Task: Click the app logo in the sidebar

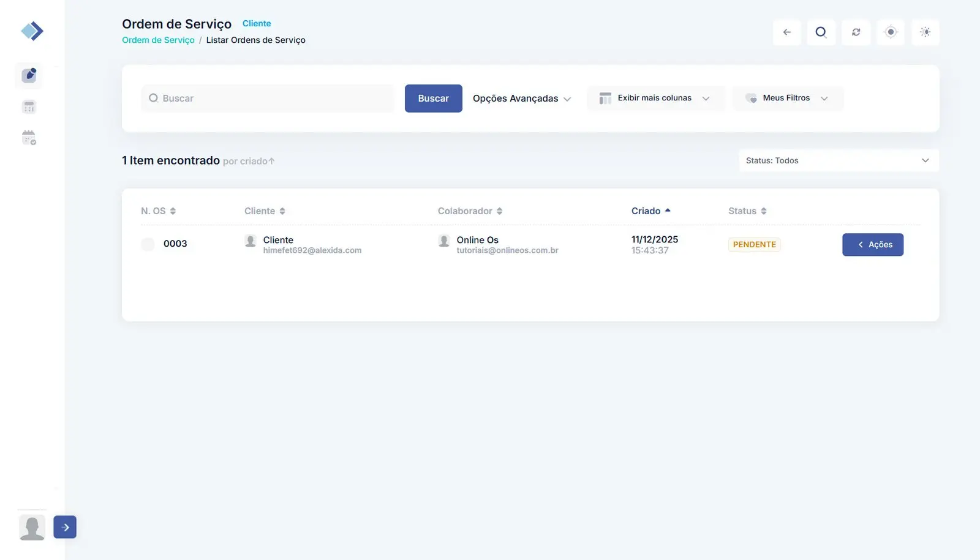Action: (x=32, y=31)
